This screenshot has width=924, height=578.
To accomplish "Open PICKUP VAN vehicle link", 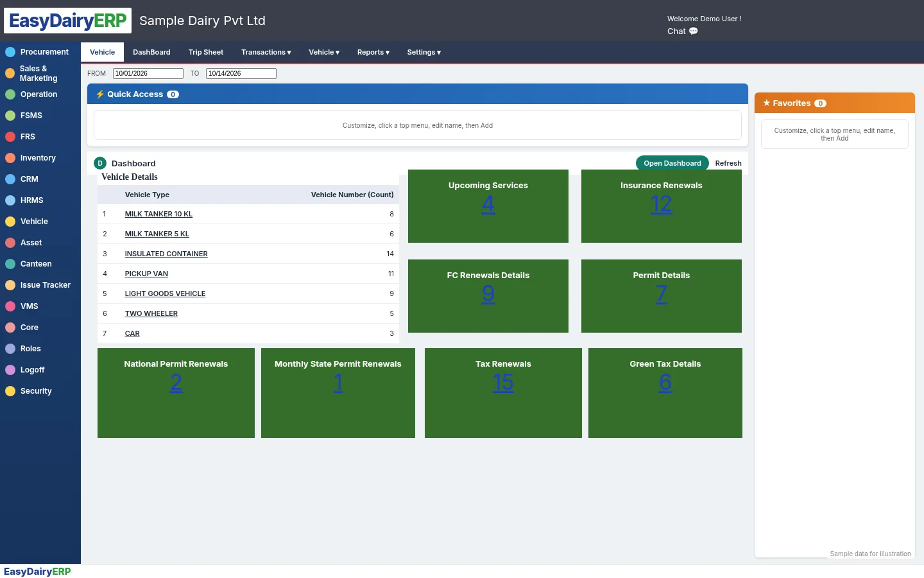I will point(146,274).
